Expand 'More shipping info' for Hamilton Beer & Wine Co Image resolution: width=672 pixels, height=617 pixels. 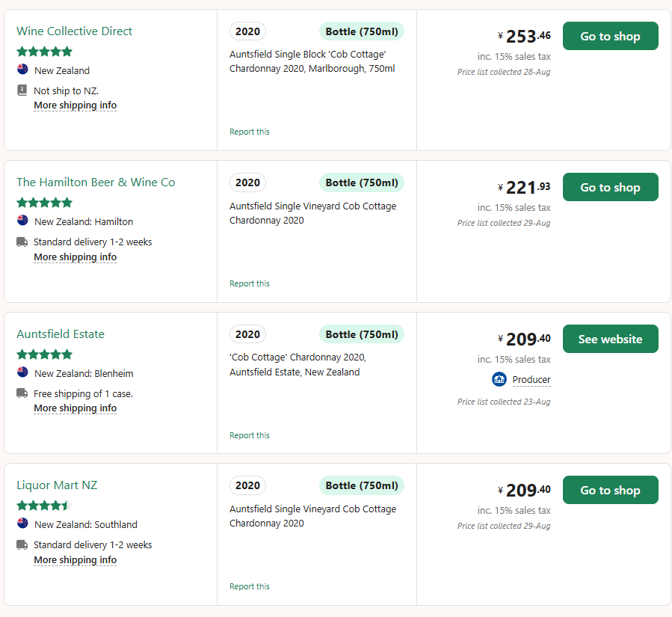click(75, 257)
